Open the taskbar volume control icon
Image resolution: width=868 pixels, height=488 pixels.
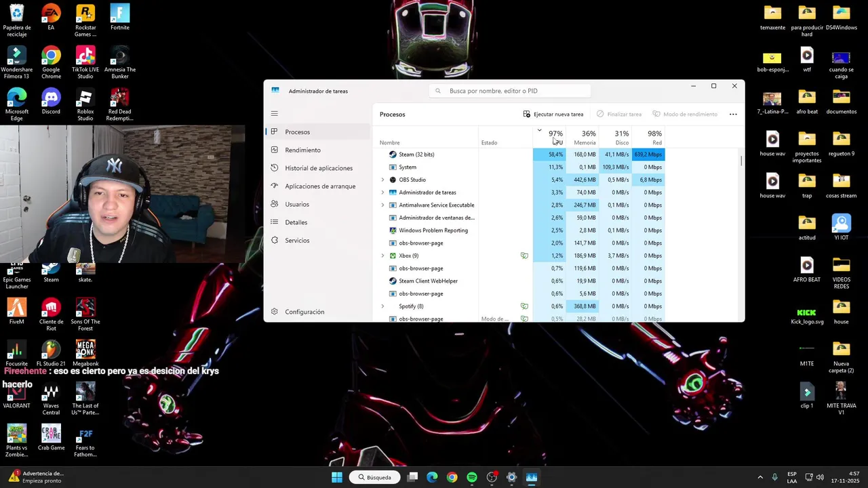821,477
